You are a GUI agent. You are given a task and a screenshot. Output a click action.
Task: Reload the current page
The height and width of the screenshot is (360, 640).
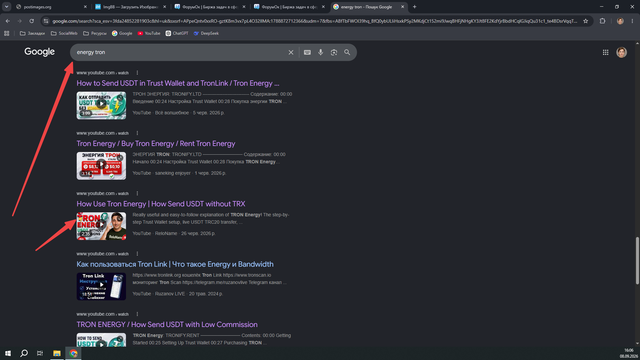click(31, 21)
